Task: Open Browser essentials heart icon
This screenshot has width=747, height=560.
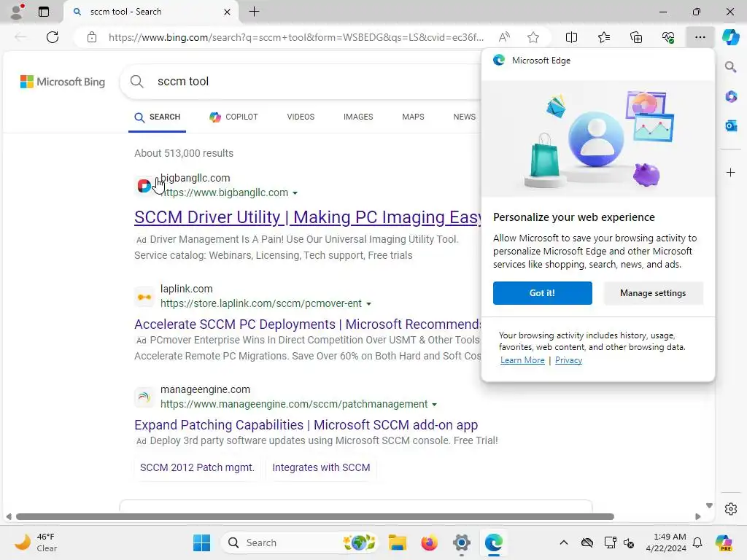Action: coord(668,37)
